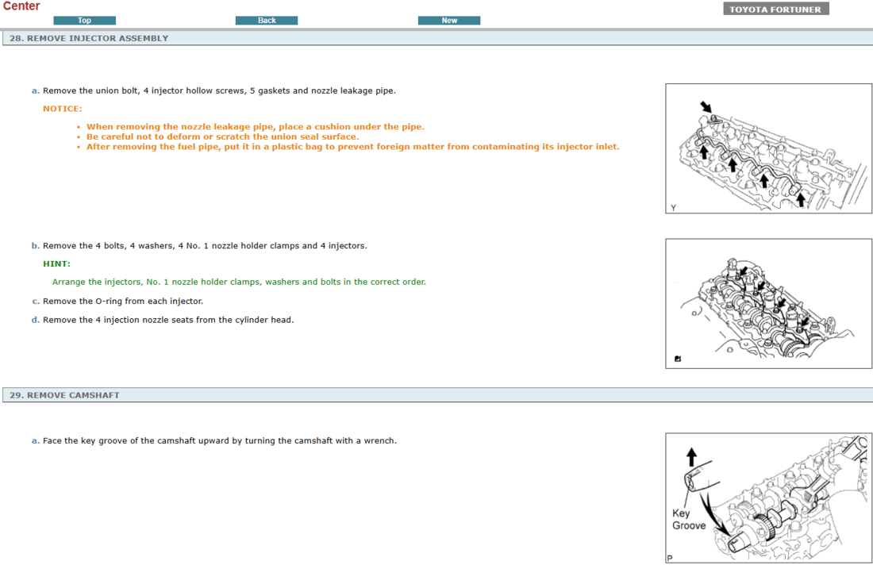Click the step about injection nozzle seats
873x588 pixels.
[x=168, y=321]
